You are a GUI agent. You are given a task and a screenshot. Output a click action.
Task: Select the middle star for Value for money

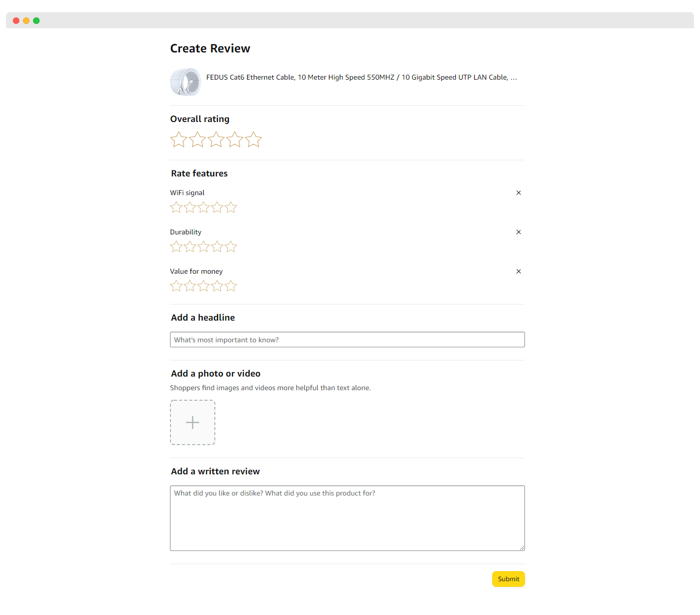pos(203,286)
